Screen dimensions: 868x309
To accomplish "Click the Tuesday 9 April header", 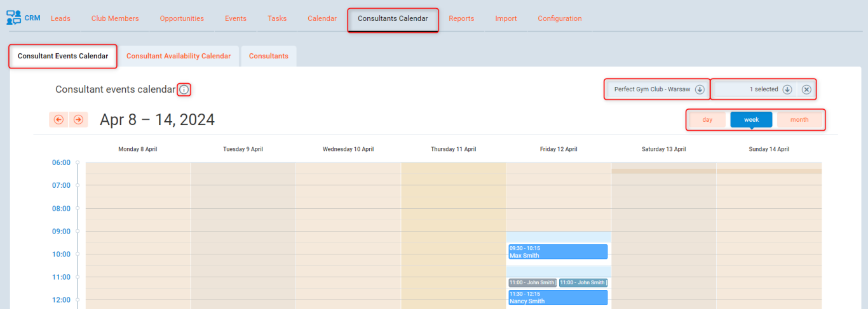I will click(243, 149).
